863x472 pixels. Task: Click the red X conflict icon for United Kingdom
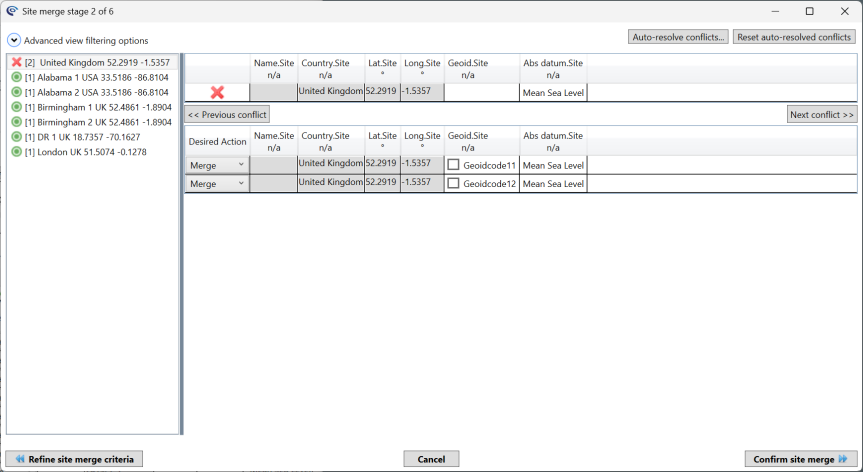tap(16, 62)
